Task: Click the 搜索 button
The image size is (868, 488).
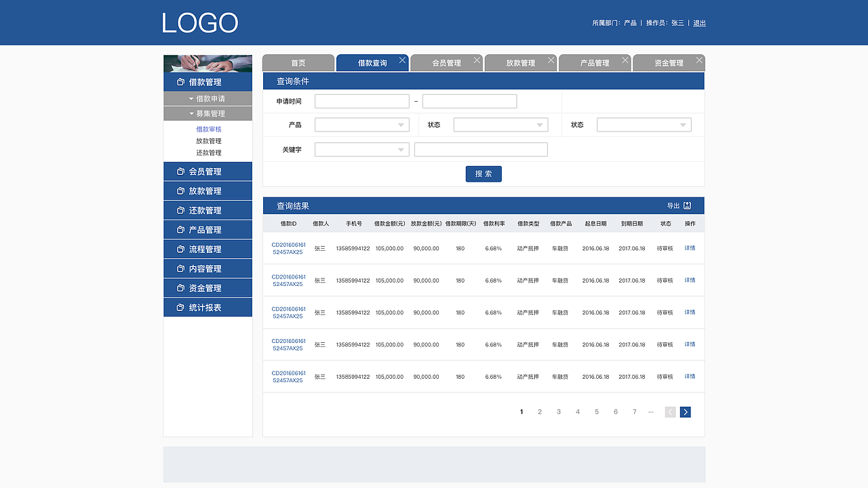Action: click(484, 174)
